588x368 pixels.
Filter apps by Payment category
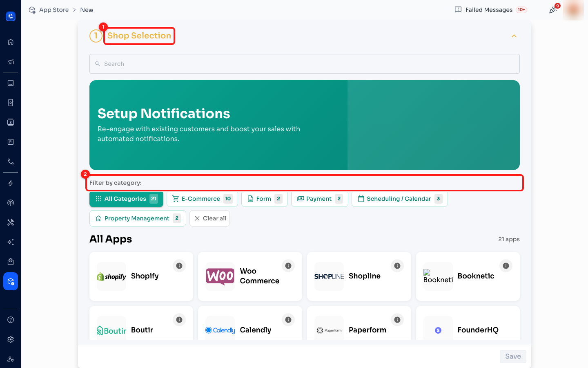(320, 199)
